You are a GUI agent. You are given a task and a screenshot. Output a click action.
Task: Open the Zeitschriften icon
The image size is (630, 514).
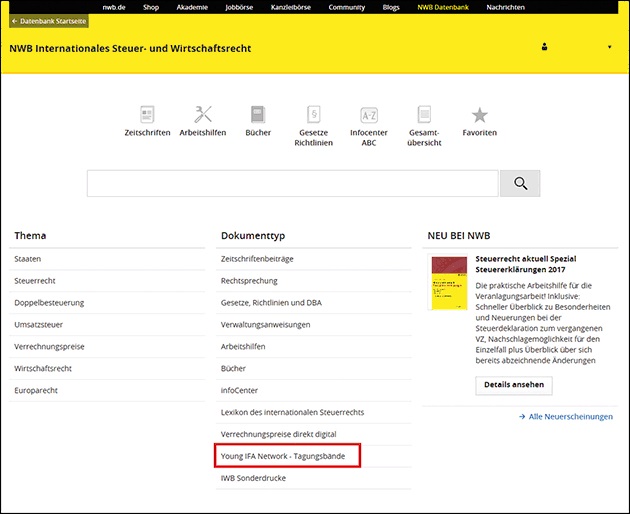point(147,114)
